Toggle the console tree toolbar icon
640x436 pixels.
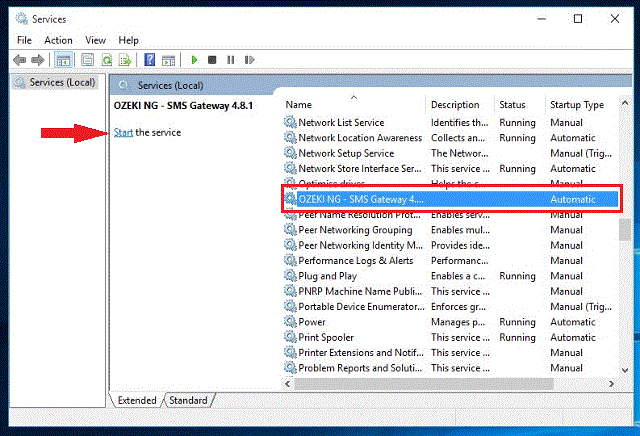(63, 60)
